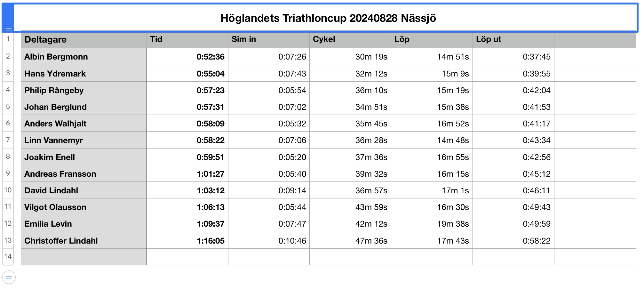
Task: Select the Cykel column header
Action: point(350,40)
